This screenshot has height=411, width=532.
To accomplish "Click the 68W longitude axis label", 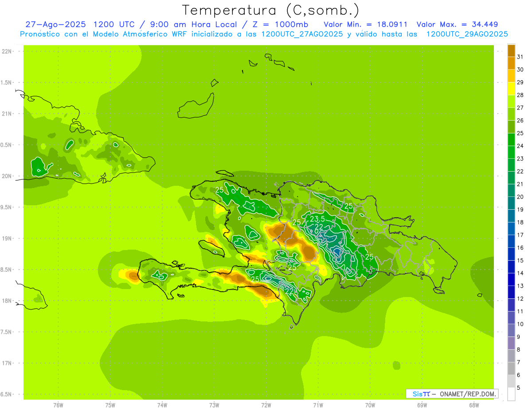I will click(x=473, y=405).
